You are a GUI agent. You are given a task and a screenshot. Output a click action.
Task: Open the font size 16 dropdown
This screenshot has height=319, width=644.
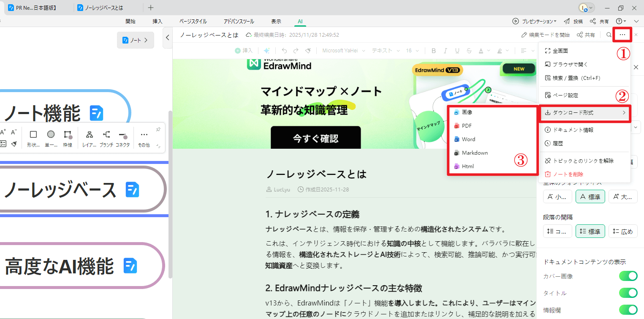pyautogui.click(x=412, y=50)
